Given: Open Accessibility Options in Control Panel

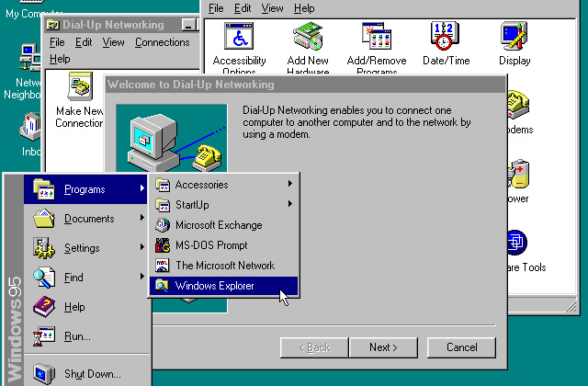Looking at the screenshot, I should tap(239, 36).
